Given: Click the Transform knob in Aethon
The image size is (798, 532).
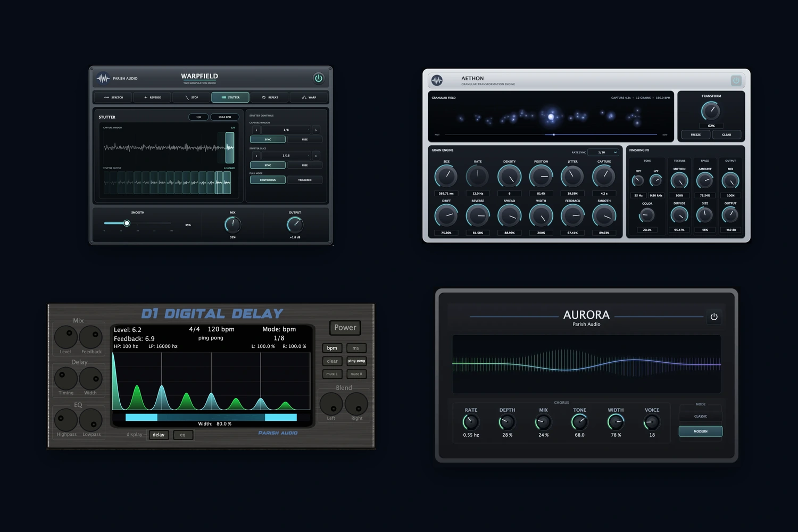Looking at the screenshot, I should coord(711,111).
